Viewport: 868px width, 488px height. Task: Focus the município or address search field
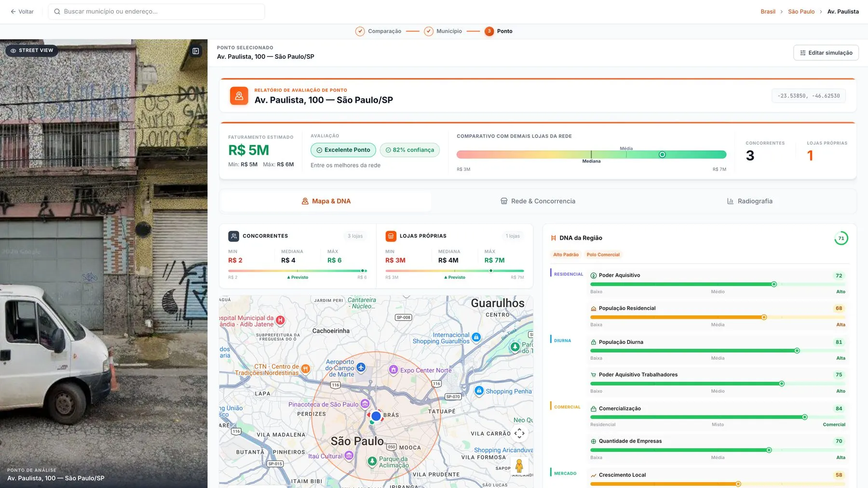[157, 12]
